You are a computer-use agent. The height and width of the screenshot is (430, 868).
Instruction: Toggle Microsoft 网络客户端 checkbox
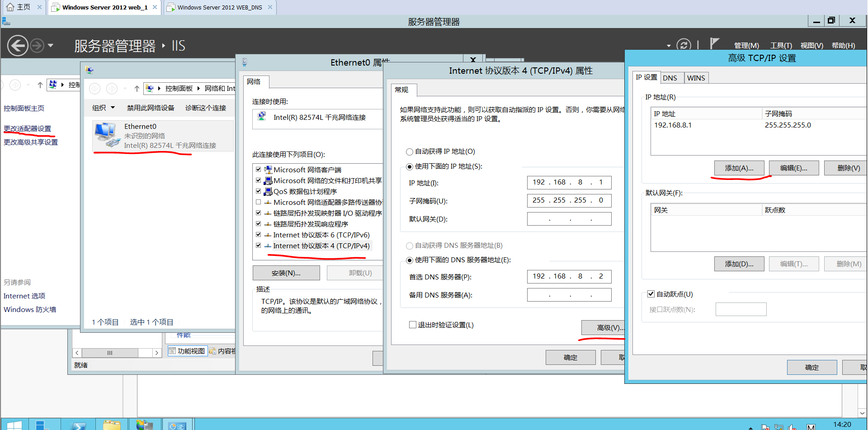point(259,170)
